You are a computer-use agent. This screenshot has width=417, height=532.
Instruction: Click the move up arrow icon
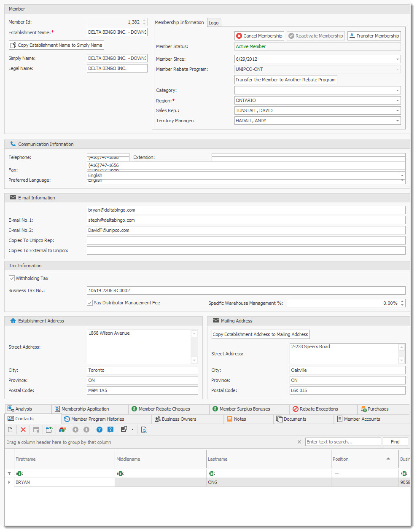click(x=75, y=430)
